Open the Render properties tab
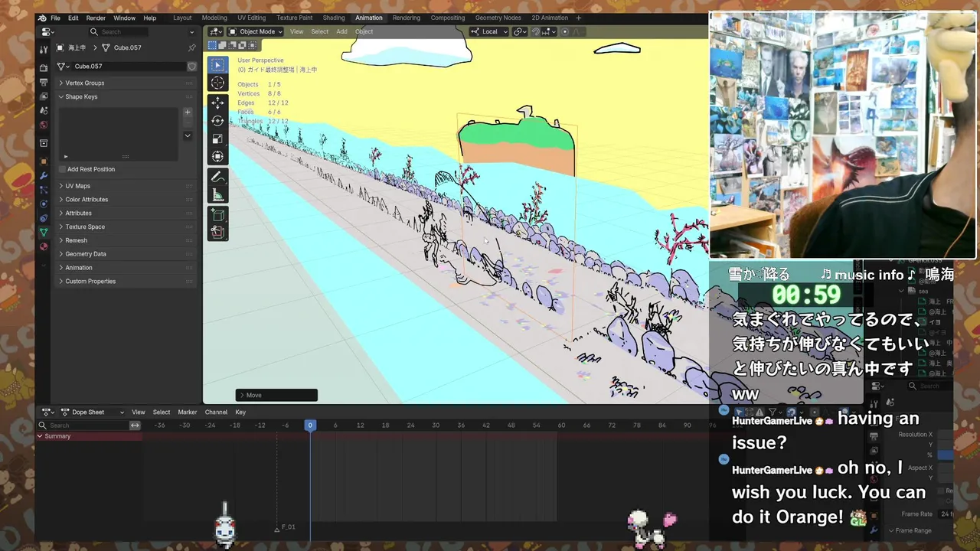Viewport: 980px width, 551px height. pyautogui.click(x=44, y=67)
